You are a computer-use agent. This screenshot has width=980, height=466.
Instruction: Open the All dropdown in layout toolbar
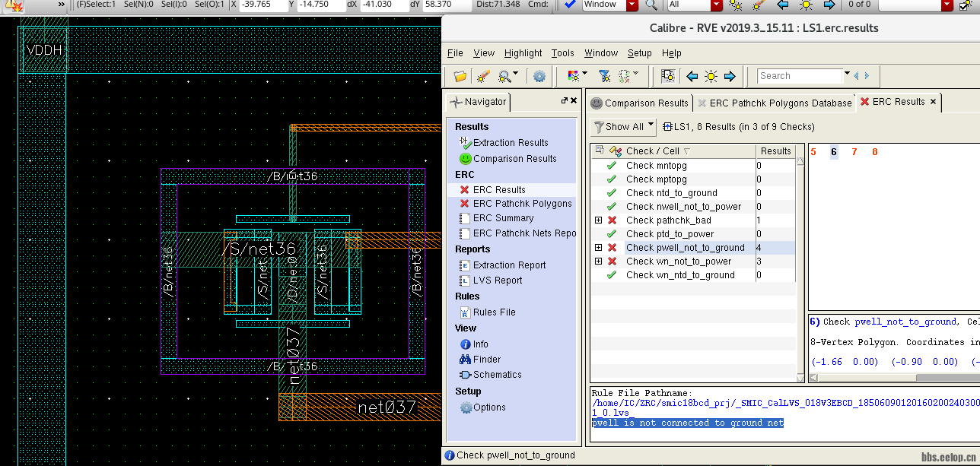[x=716, y=5]
